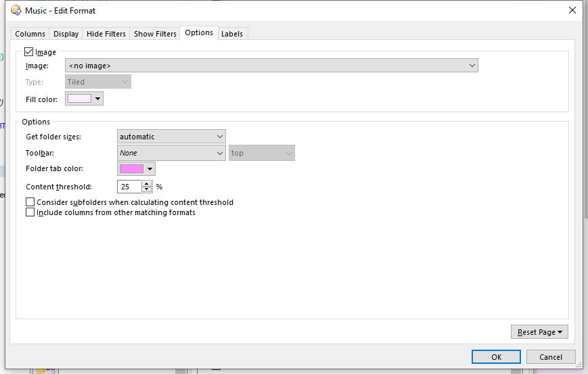
Task: Increase content threshold with up arrow
Action: click(147, 183)
